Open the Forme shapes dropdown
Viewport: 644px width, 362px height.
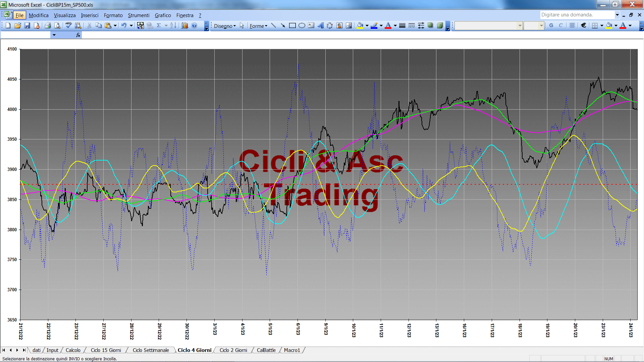point(258,26)
